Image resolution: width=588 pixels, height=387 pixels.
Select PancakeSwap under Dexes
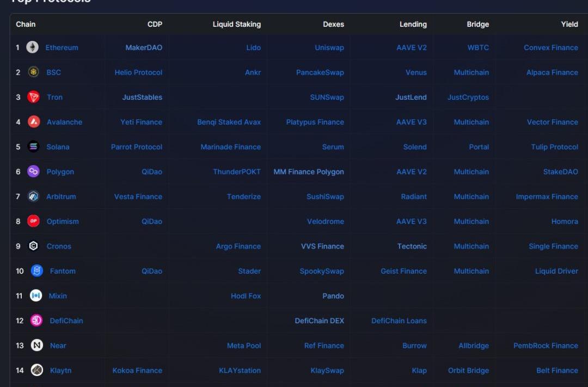(x=320, y=72)
